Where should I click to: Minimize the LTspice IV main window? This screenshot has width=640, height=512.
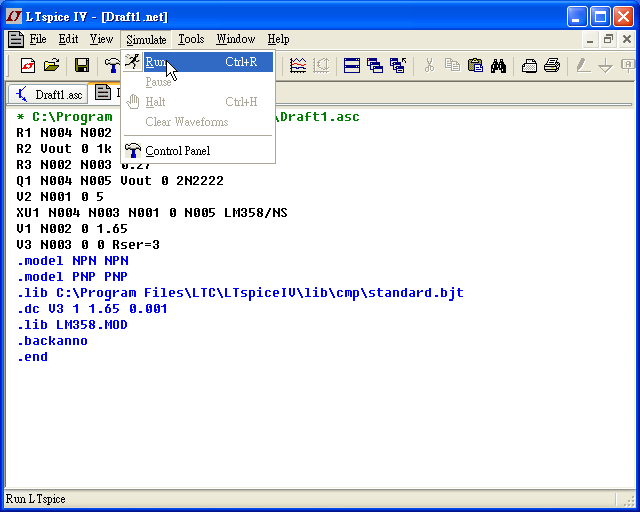pos(577,17)
